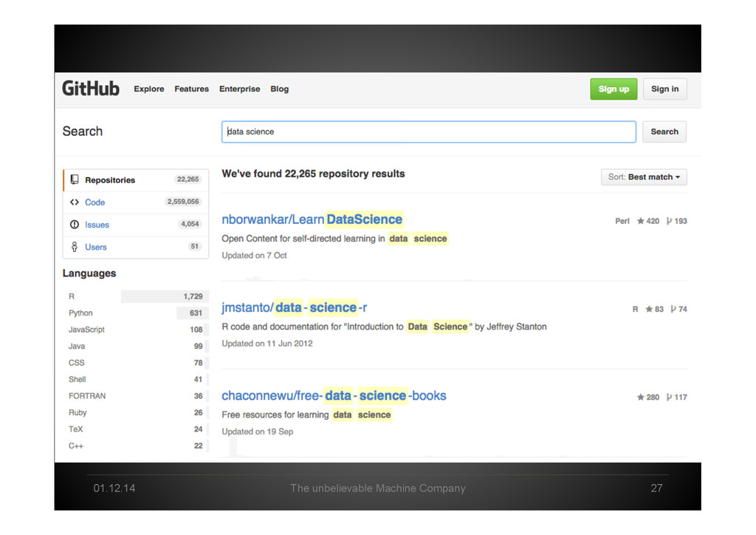This screenshot has height=535, width=756.
Task: Click "Updated on 11 Jun 2012" text
Action: pos(267,344)
